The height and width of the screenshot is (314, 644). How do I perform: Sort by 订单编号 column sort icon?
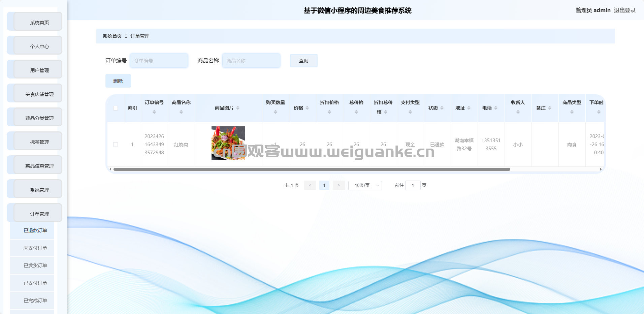click(154, 112)
